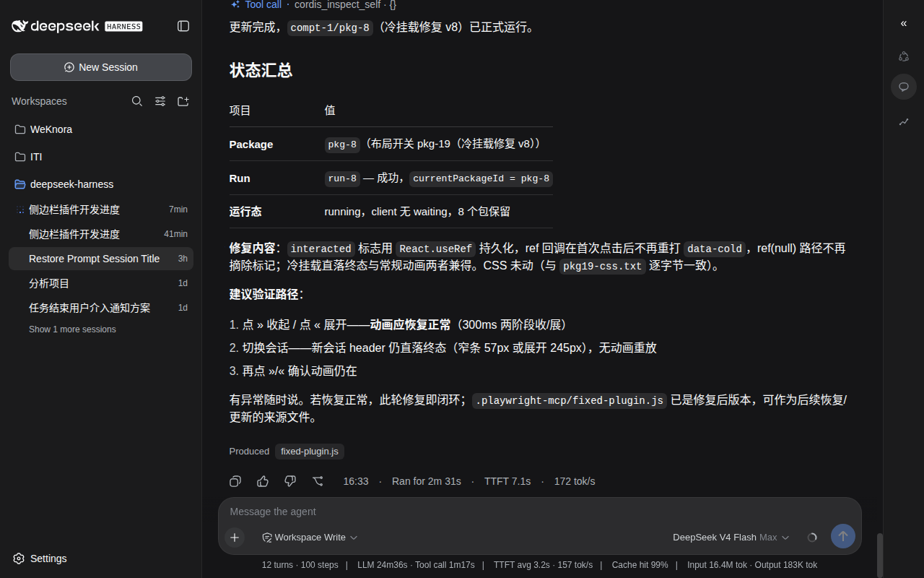This screenshot has width=924, height=578.
Task: Click the TTFT 7.1s stat
Action: pyautogui.click(x=507, y=481)
